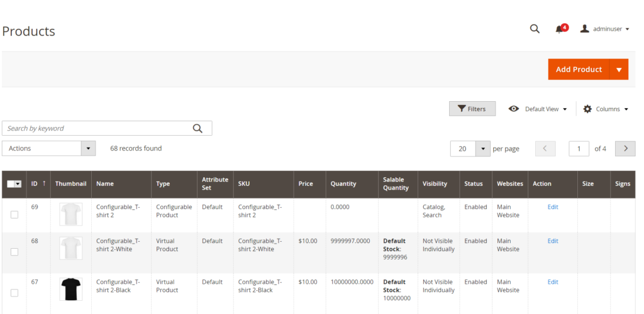
Task: Tick checkbox for product ID 68
Action: pyautogui.click(x=14, y=252)
